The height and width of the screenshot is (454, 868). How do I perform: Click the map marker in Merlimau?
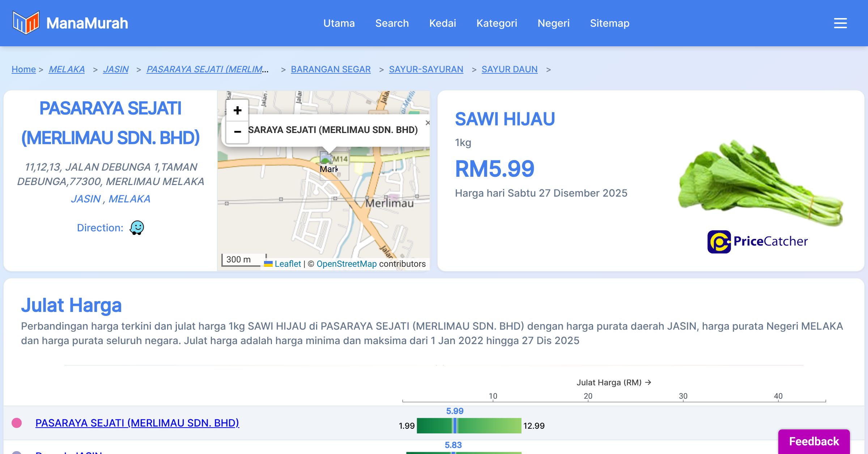pos(327,159)
